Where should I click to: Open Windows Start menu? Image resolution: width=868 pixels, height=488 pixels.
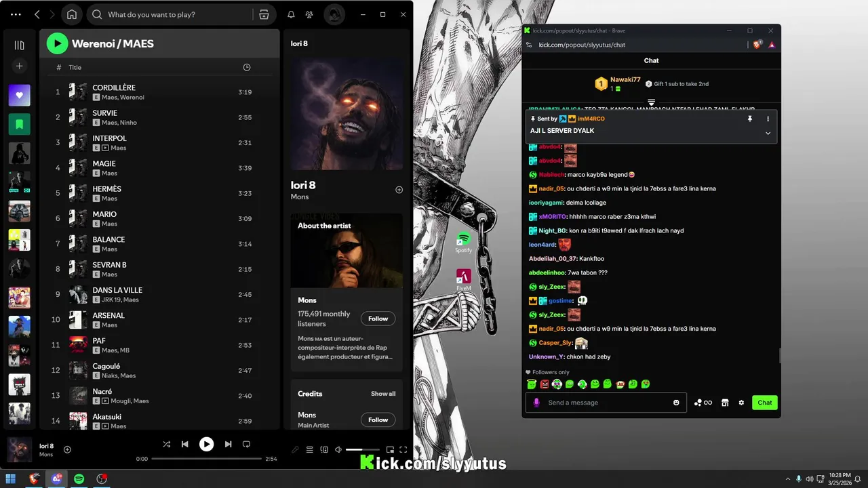pos(11,479)
